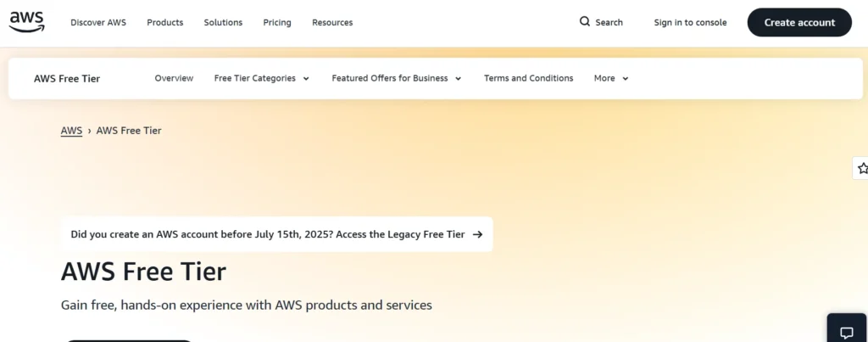
Task: Expand Featured Offers for Business dropdown
Action: point(397,78)
